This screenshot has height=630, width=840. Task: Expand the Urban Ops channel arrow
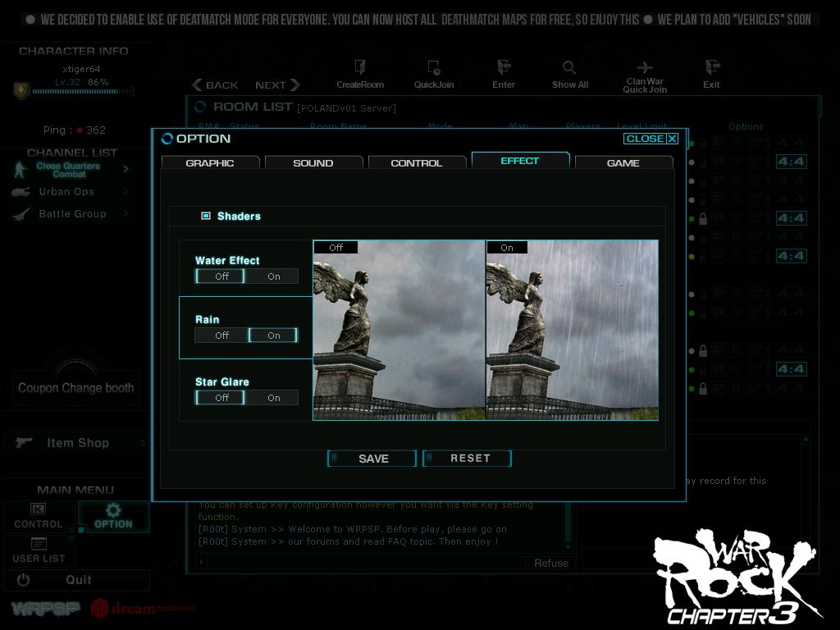126,191
